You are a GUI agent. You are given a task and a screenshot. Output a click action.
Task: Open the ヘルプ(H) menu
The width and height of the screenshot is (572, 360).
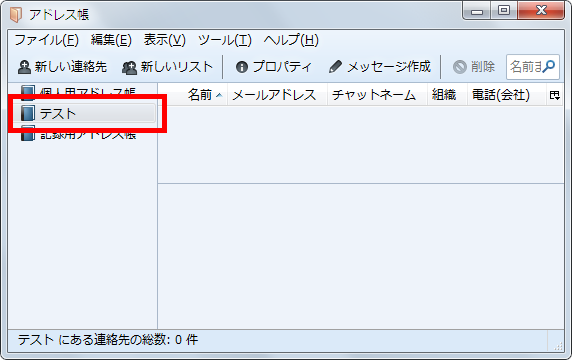click(291, 40)
